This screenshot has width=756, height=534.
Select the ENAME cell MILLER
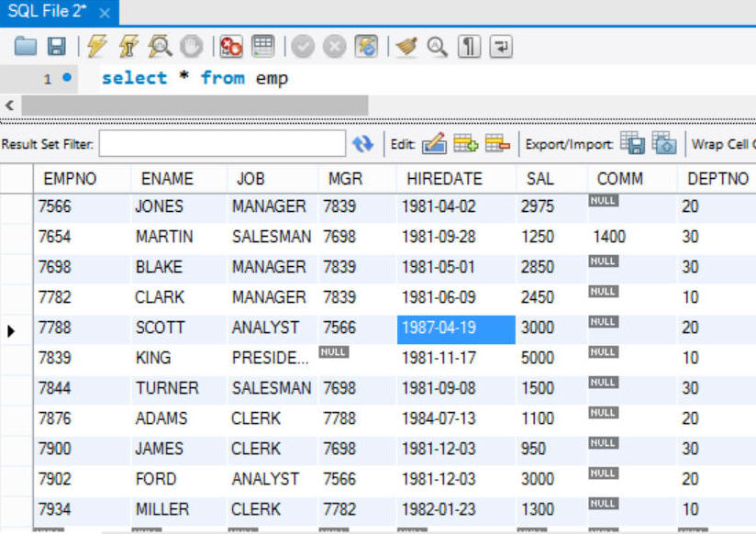179,510
